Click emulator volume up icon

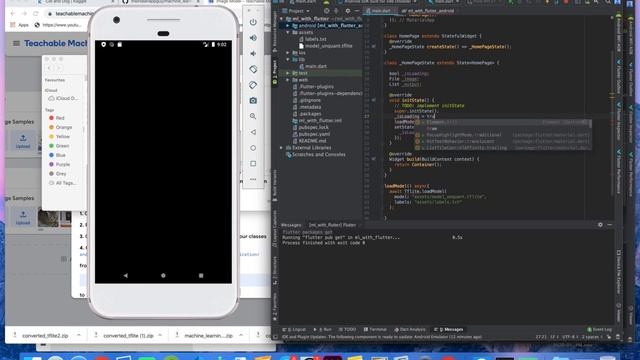coord(253,38)
